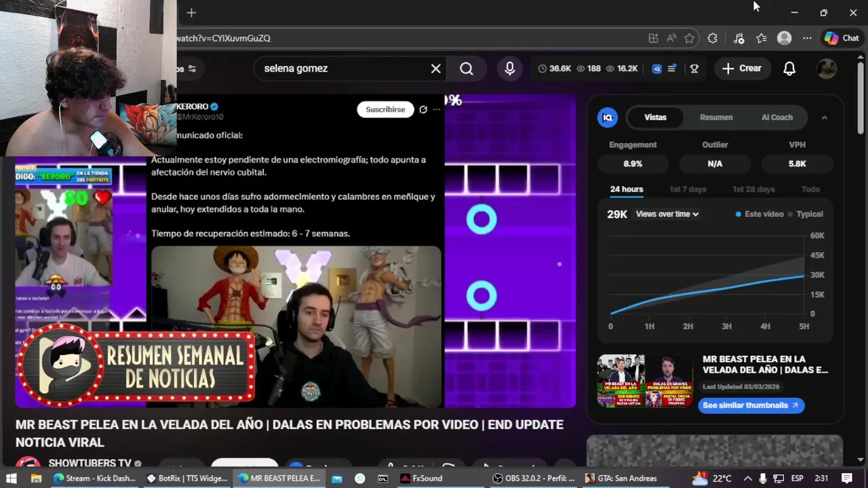Switch to the OBS 32.0.2 taskbar window
Viewport: 868px width, 488px height.
[534, 478]
